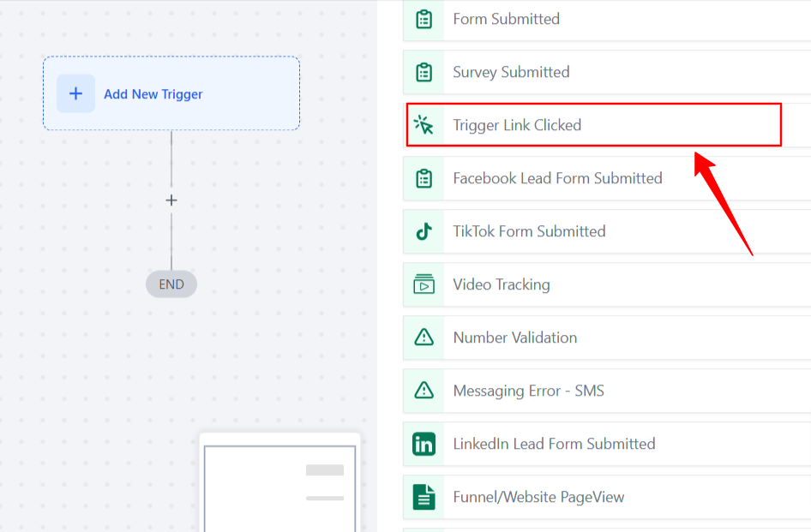Select the Trigger Link Clicked trigger
The height and width of the screenshot is (532, 811).
594,124
